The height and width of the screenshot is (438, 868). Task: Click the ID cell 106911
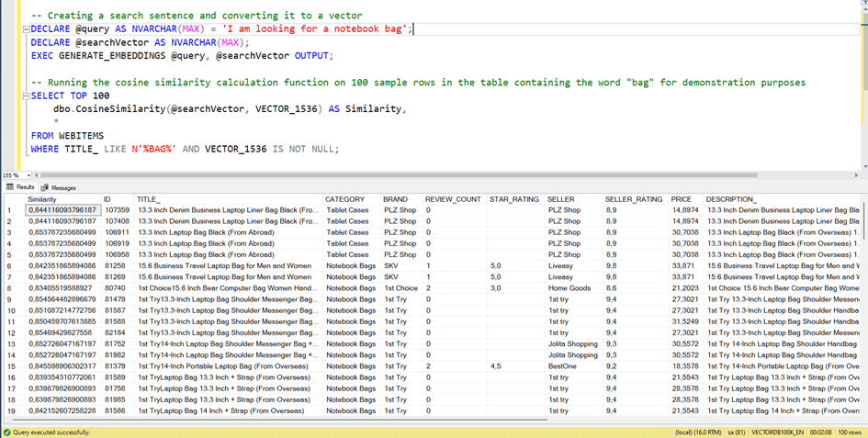pos(116,232)
